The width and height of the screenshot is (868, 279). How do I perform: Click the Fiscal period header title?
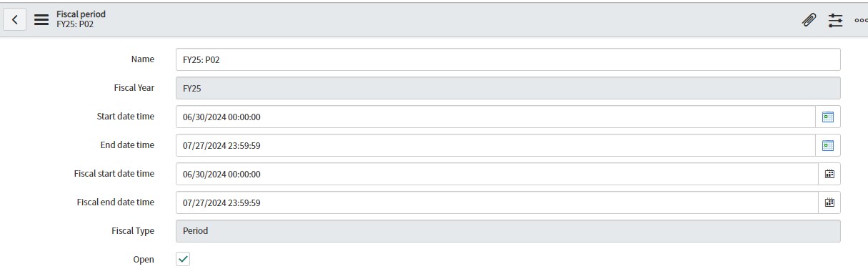81,14
